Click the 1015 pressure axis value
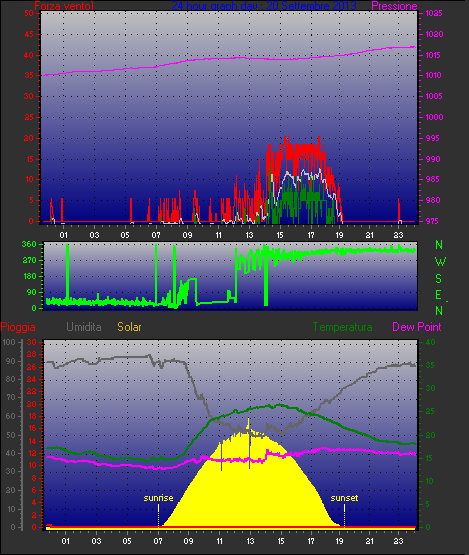This screenshot has width=469, height=555. point(434,55)
